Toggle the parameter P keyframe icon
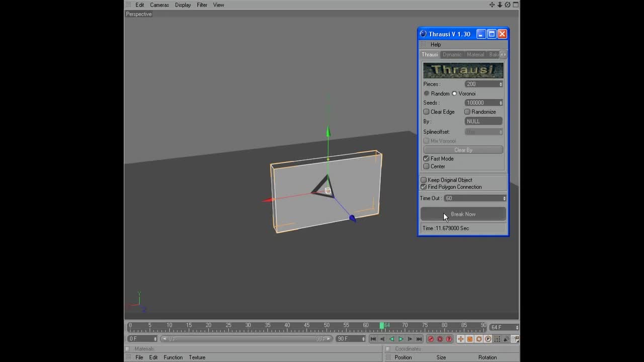 (488, 339)
